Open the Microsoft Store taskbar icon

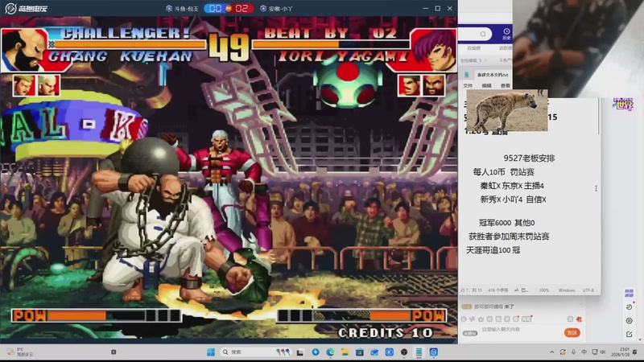359,352
